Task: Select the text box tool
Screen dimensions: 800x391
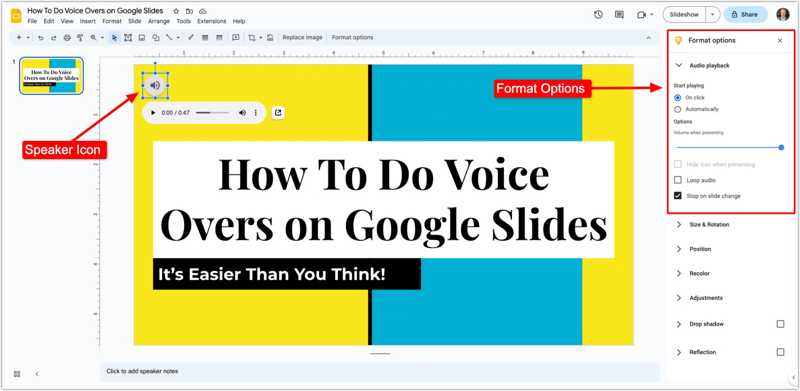Action: 128,38
